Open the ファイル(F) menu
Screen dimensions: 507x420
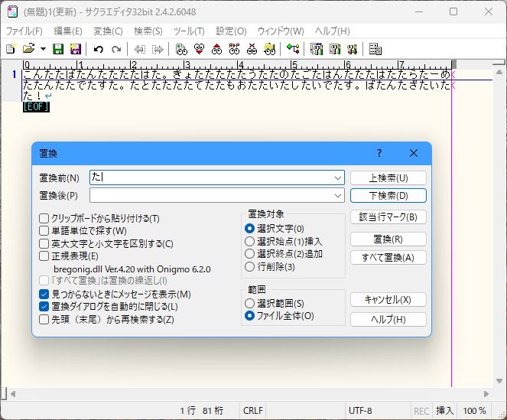pos(24,31)
